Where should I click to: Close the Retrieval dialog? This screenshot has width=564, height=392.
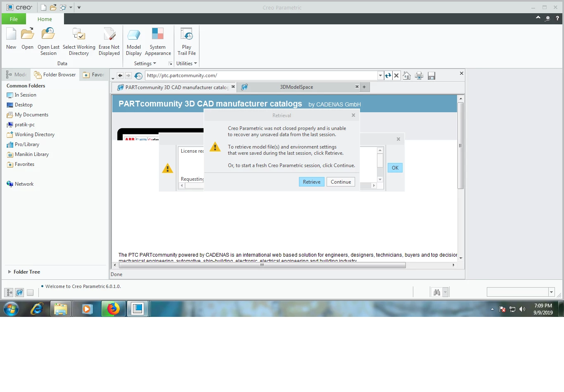[353, 115]
